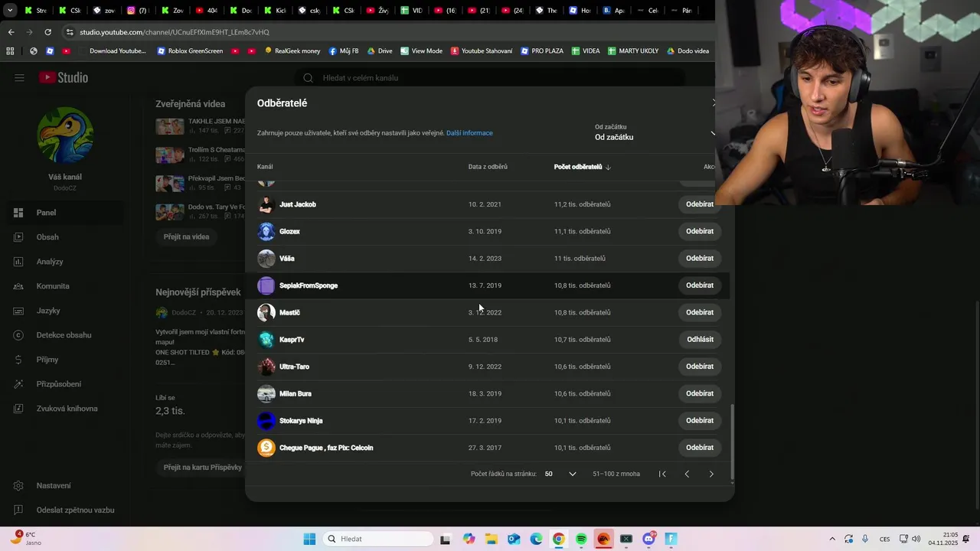
Task: Sort by Počet odběratelů column
Action: click(x=582, y=167)
